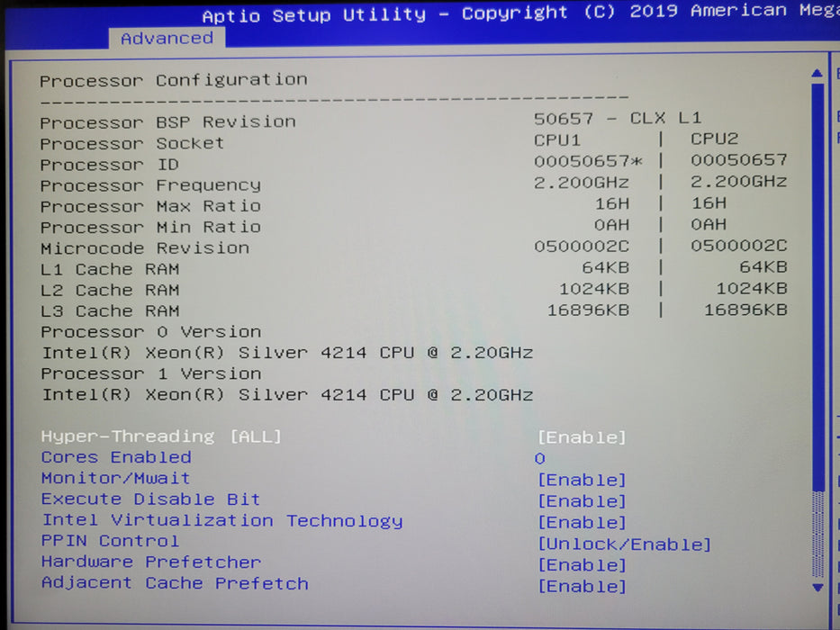
Task: Select Hardware Prefetcher setting
Action: tap(151, 562)
